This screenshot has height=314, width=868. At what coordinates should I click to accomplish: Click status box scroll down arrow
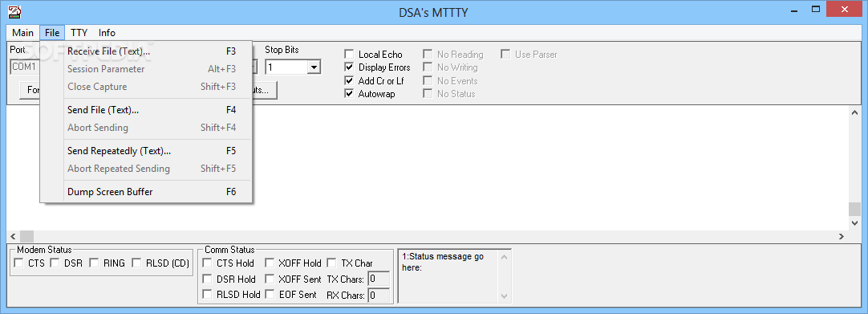(504, 296)
